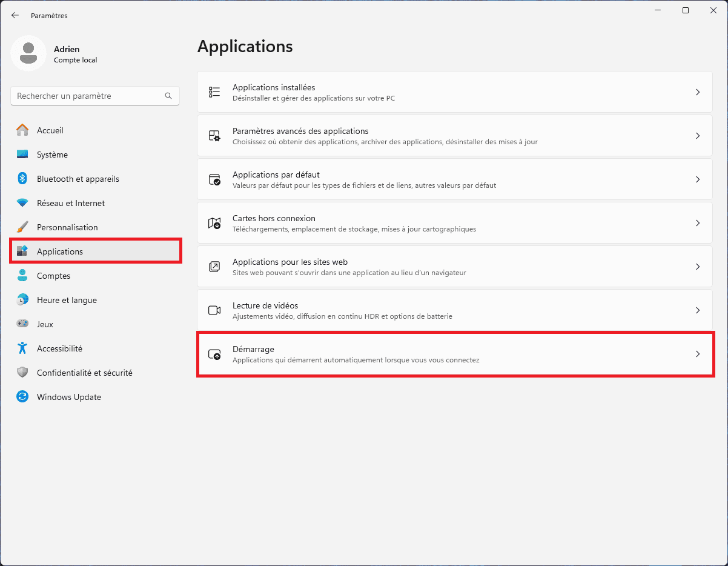Select Applications in the sidebar

(x=95, y=251)
